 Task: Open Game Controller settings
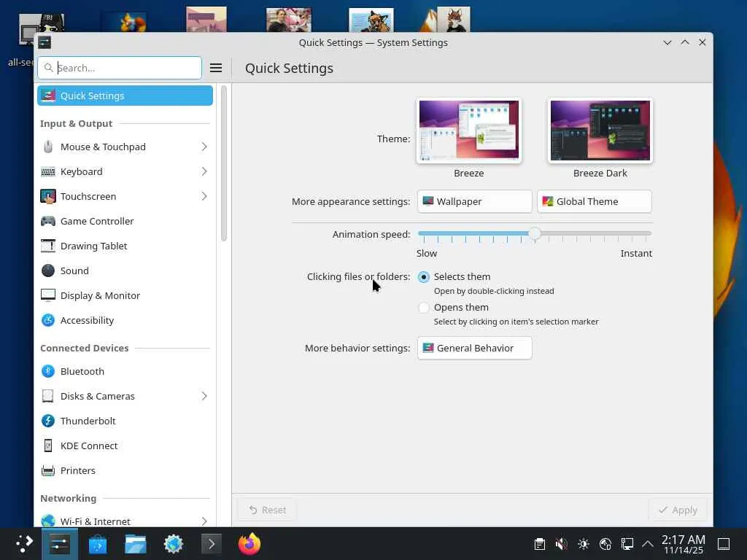tap(125, 221)
